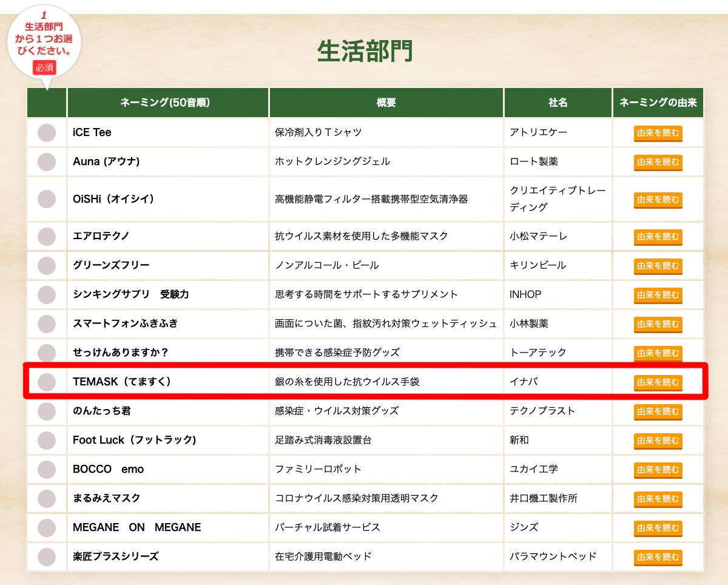Open 由来を読む for Auna
Viewport: 728px width, 585px height.
(x=658, y=163)
